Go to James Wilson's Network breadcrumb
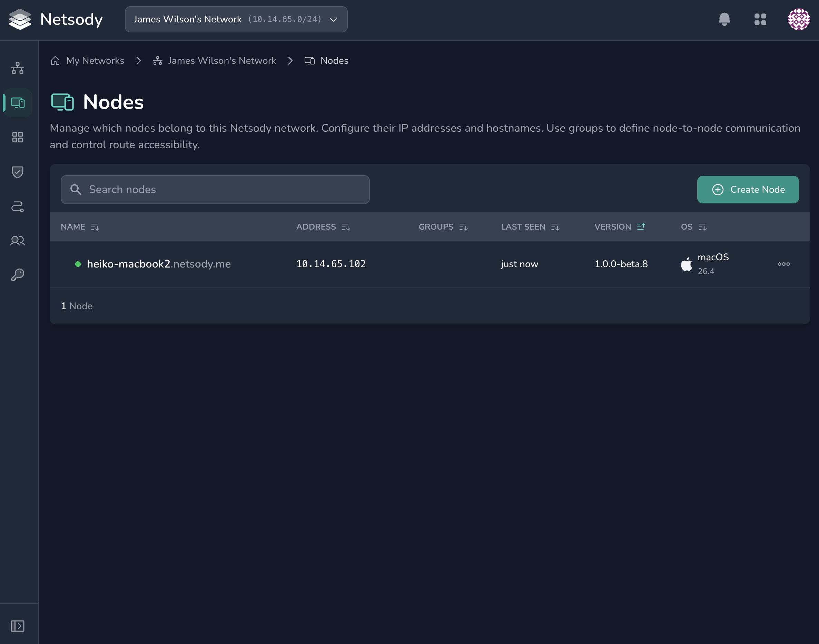Viewport: 819px width, 644px height. point(222,61)
